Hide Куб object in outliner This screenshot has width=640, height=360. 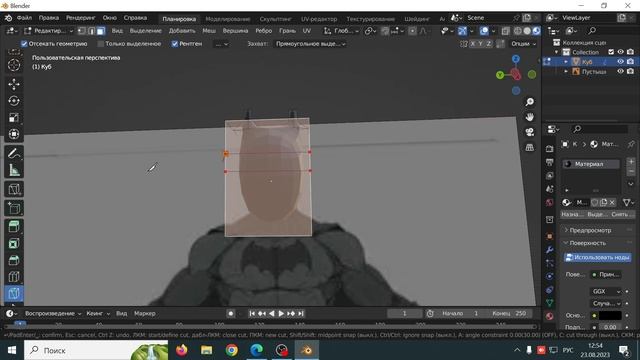tap(620, 62)
